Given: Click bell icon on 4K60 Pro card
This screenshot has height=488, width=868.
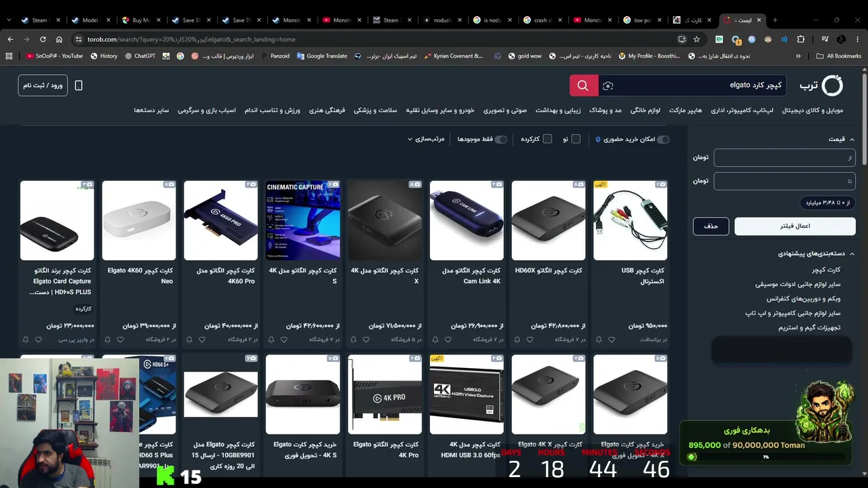Looking at the screenshot, I should point(189,340).
